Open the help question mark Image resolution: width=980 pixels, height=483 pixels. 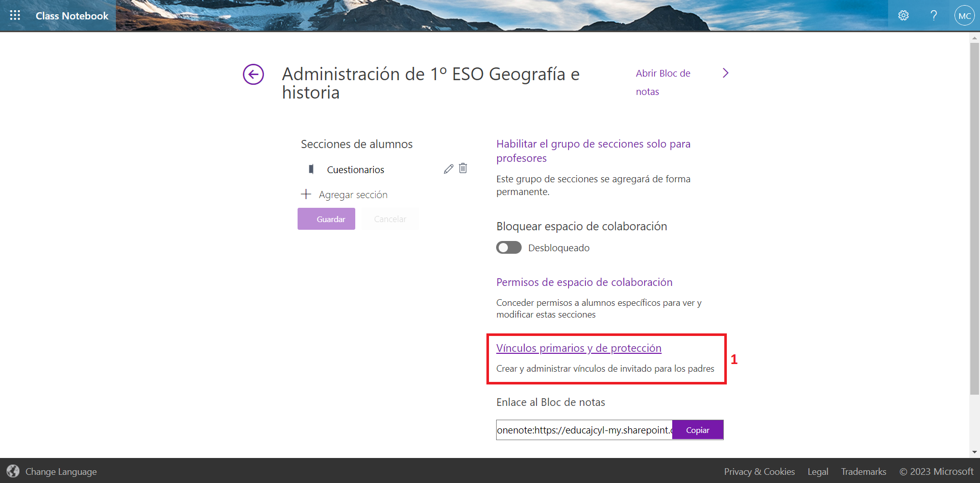934,15
